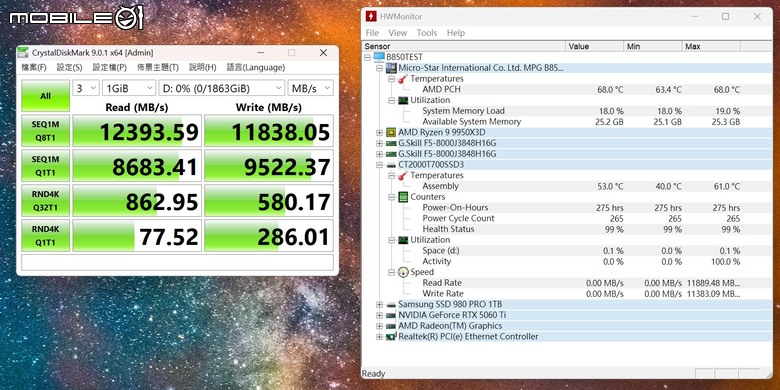Collapse the Micro-Star motherboard node
780x390 pixels.
pos(380,68)
